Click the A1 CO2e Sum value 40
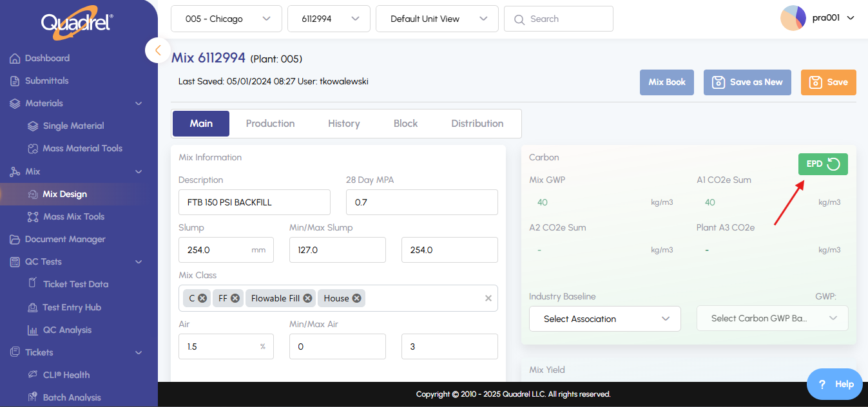This screenshot has height=407, width=868. click(x=710, y=203)
